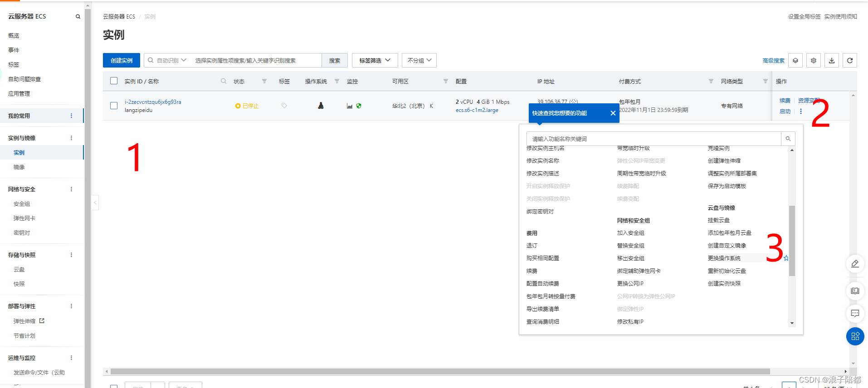Screen dimensions: 868x388
Task: Click the blue floating apps grid button
Action: pyautogui.click(x=855, y=336)
